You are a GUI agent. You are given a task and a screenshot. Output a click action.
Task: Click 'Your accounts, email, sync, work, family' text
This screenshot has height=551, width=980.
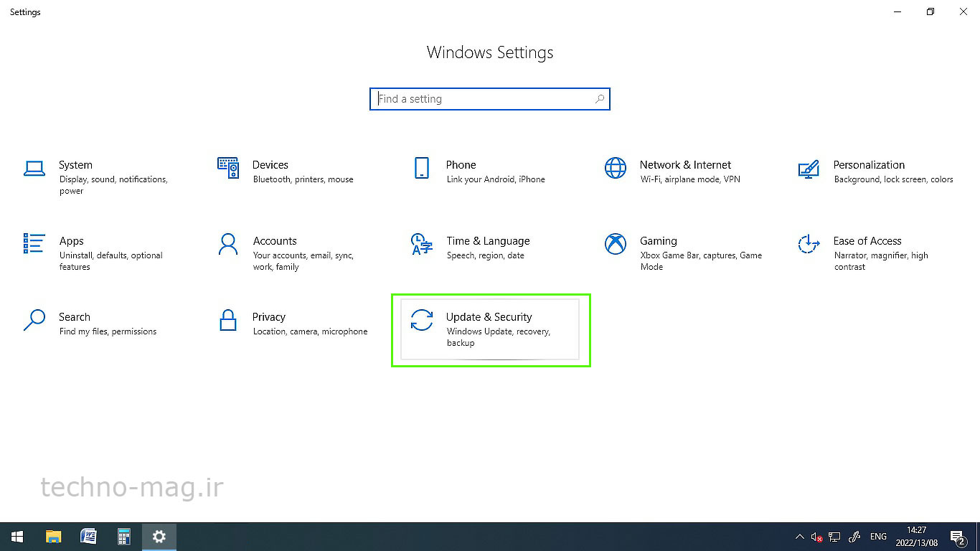point(303,261)
